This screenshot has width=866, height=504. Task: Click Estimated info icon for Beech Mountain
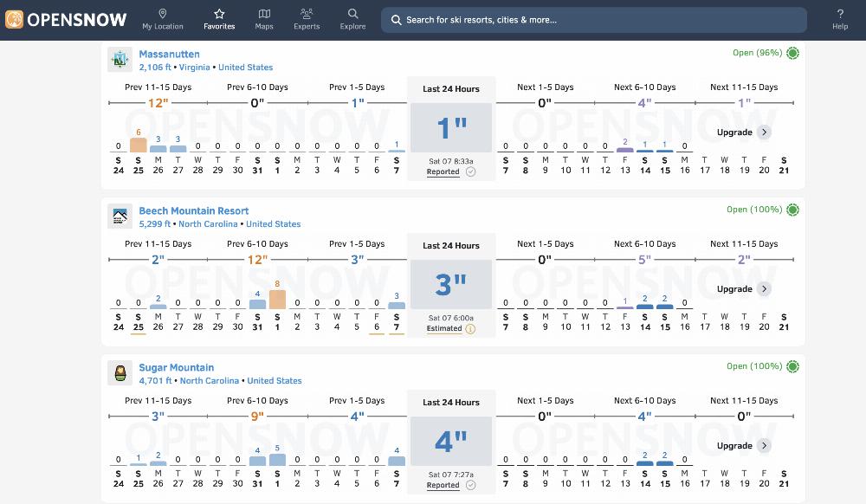click(471, 328)
